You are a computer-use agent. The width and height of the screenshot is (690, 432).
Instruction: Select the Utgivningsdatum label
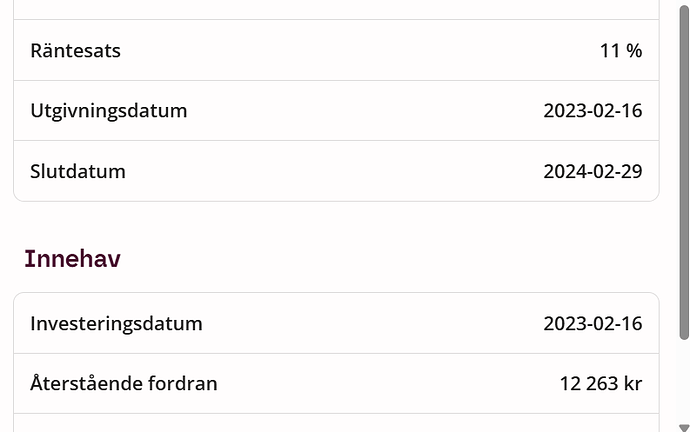[x=109, y=111]
